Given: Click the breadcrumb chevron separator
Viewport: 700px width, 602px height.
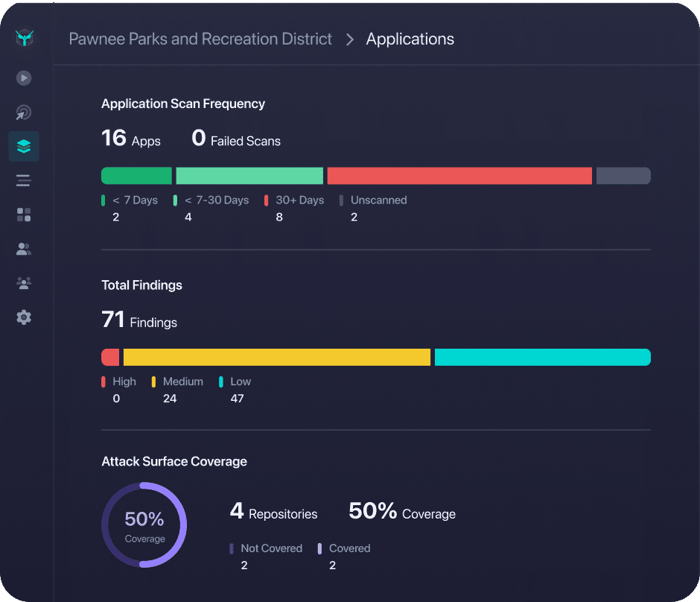Looking at the screenshot, I should 349,40.
